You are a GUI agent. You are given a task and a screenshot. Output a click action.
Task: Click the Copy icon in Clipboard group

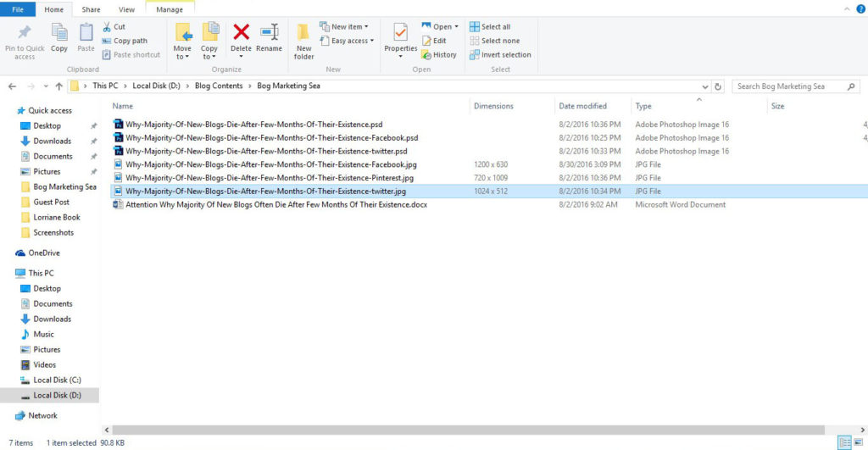coord(59,32)
